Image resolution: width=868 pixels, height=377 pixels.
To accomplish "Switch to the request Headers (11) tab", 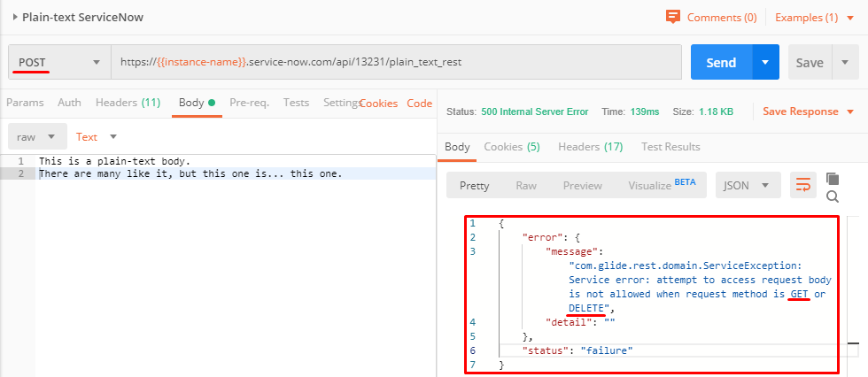I will pos(128,103).
